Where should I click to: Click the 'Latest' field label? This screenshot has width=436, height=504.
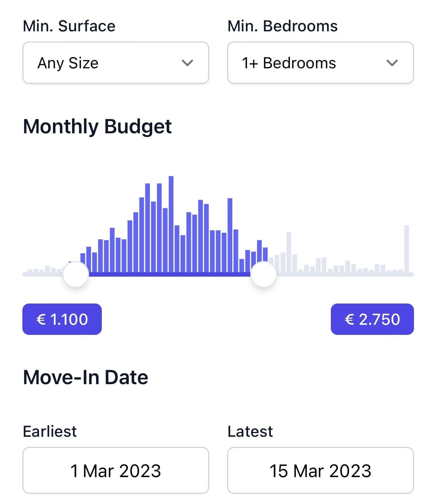[250, 431]
